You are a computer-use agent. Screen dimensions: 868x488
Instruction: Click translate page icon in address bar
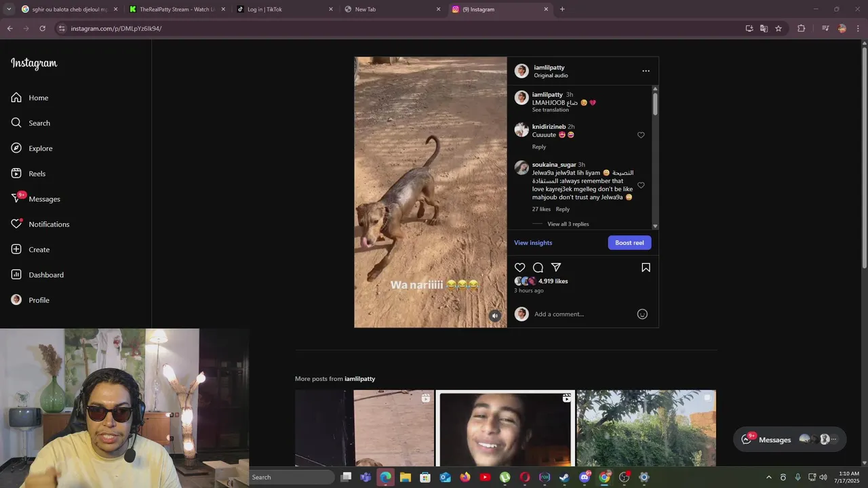(764, 28)
